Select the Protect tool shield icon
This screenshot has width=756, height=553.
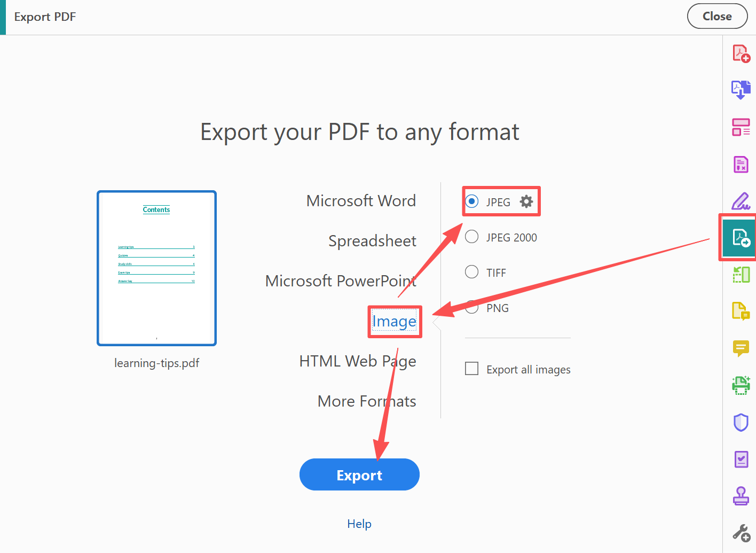click(x=741, y=422)
